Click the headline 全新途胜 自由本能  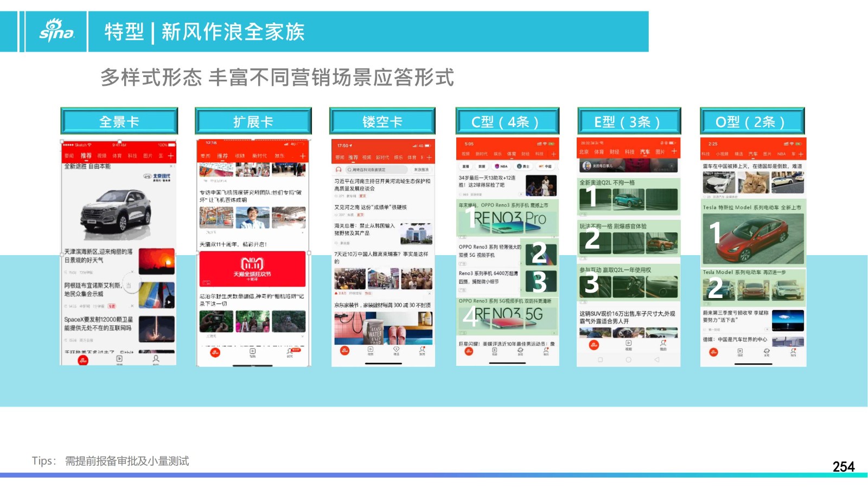[x=87, y=166]
